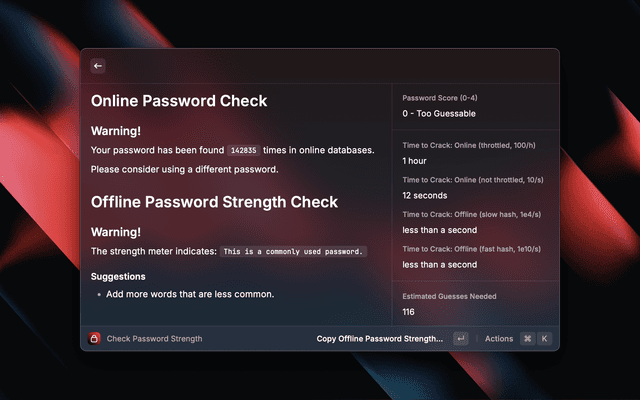Click the 0 - Too Guessable score
This screenshot has height=400, width=640.
pos(446,115)
